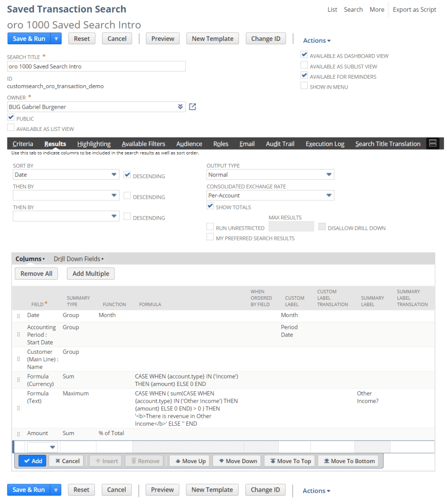Toggle Available as Dashboard View checkbox

tap(304, 55)
